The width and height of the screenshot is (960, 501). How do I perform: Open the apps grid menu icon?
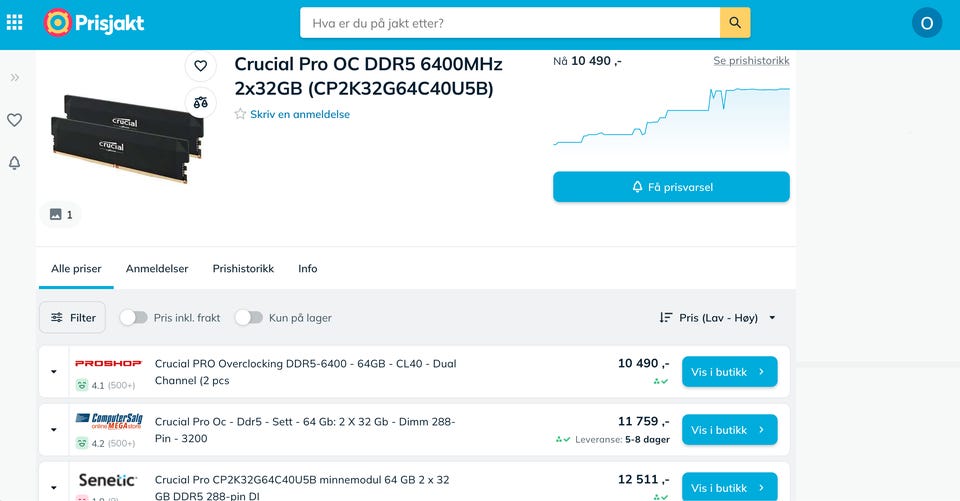(x=15, y=23)
